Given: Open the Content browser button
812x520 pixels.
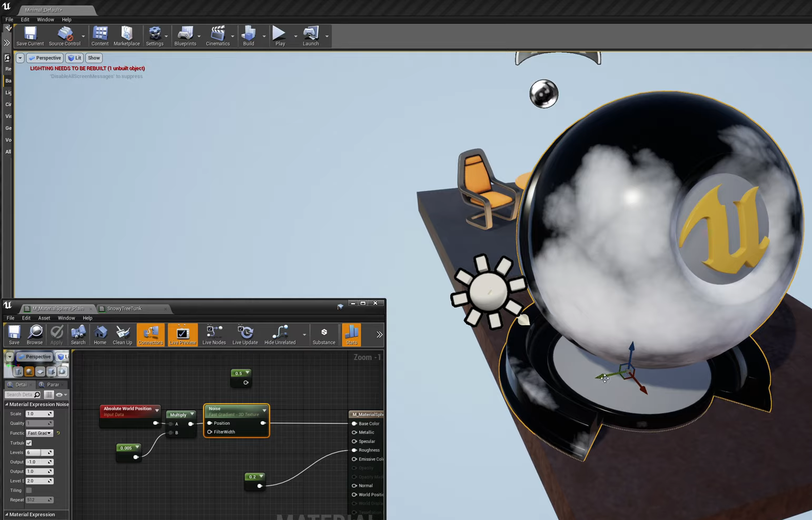Looking at the screenshot, I should coord(100,36).
